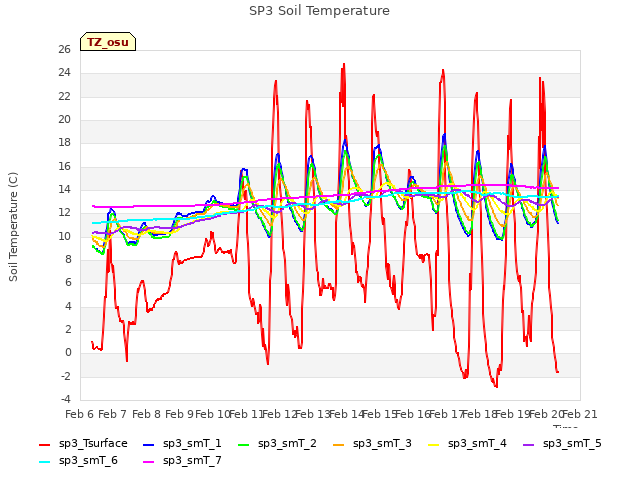Click purple swatch for sp3_smT_5
Viewport: 640px width, 480px height.
(x=529, y=444)
